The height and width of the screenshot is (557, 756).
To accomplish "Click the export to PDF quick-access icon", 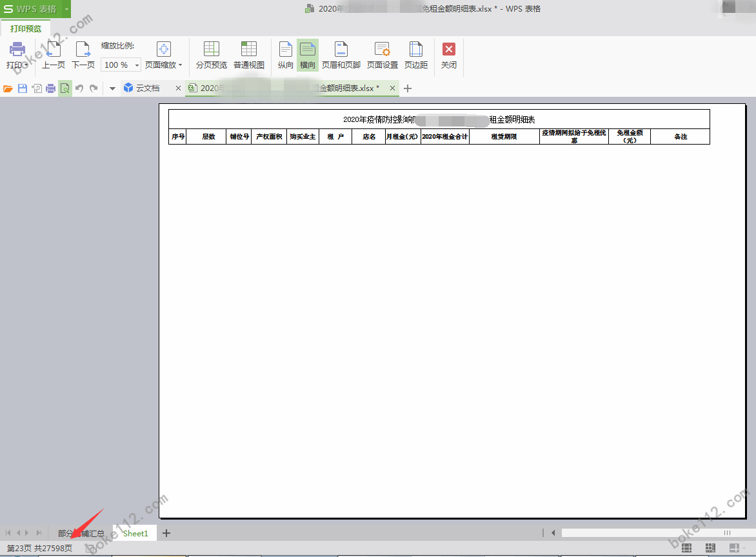I will pos(37,88).
